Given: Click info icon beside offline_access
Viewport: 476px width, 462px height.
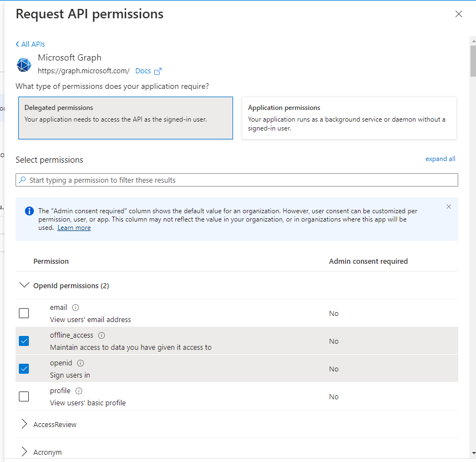Looking at the screenshot, I should 102,335.
